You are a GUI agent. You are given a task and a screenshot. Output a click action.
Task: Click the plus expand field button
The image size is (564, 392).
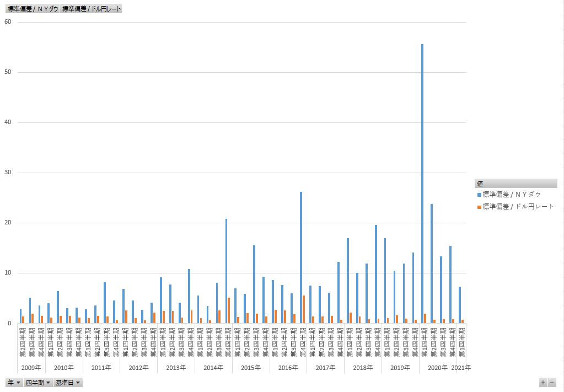click(x=543, y=383)
